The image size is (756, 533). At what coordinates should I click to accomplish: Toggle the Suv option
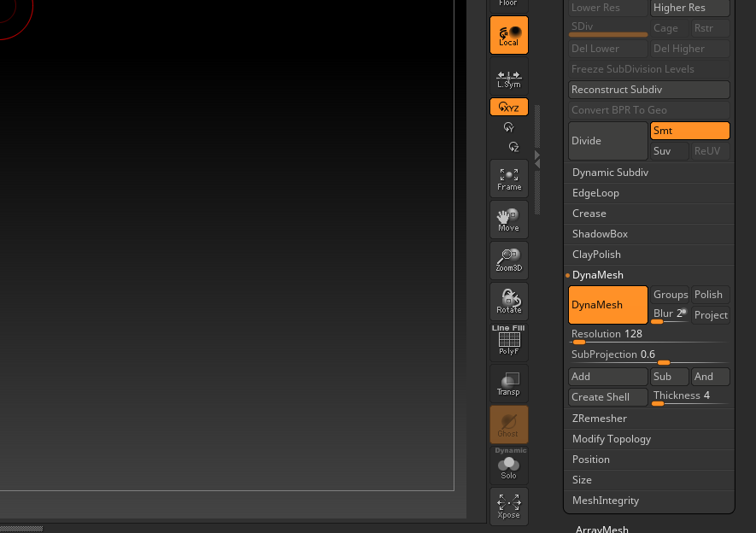point(670,151)
